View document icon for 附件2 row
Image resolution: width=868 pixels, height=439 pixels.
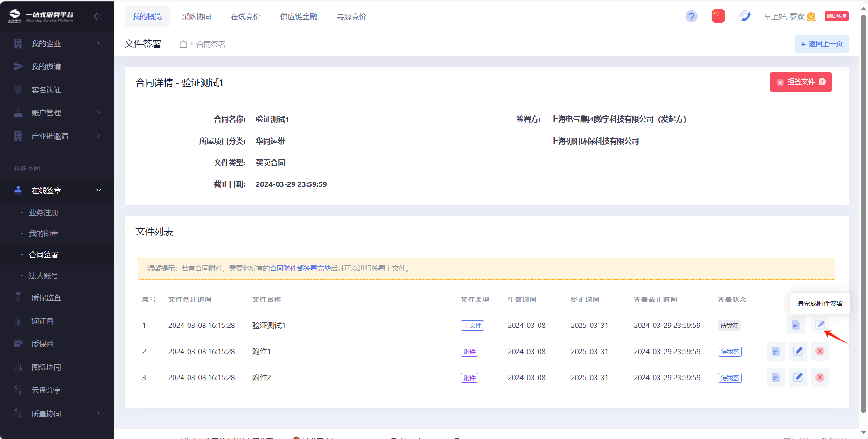tap(776, 377)
